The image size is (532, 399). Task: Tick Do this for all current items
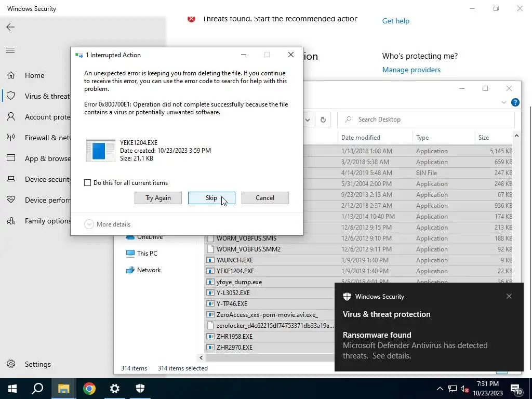pyautogui.click(x=87, y=183)
